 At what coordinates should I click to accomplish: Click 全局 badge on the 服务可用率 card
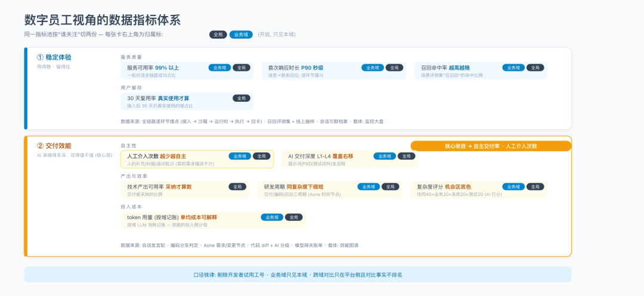(x=241, y=68)
